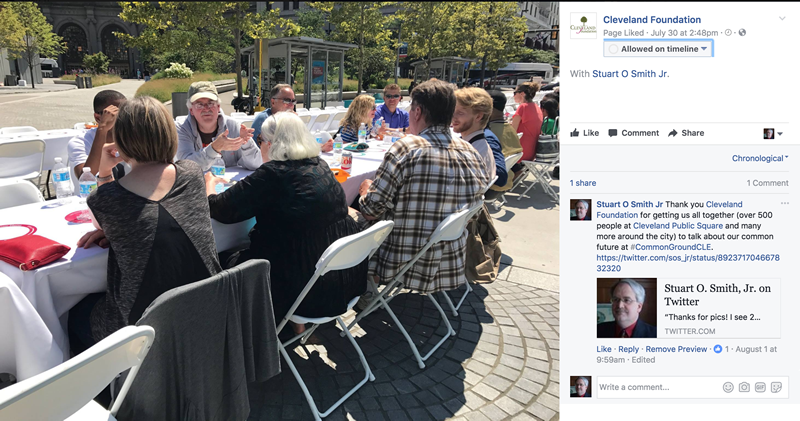Open the Cleveland Foundation page link
Viewport: 800px width, 421px height.
pyautogui.click(x=652, y=19)
